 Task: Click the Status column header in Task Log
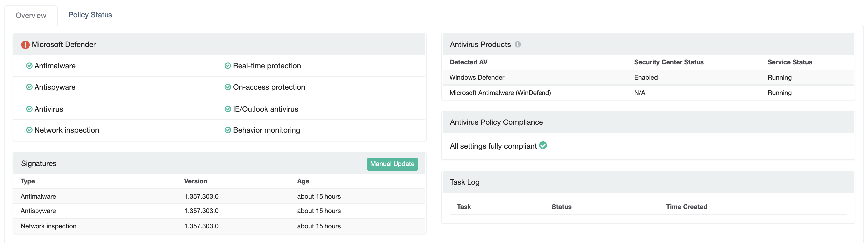tap(561, 207)
